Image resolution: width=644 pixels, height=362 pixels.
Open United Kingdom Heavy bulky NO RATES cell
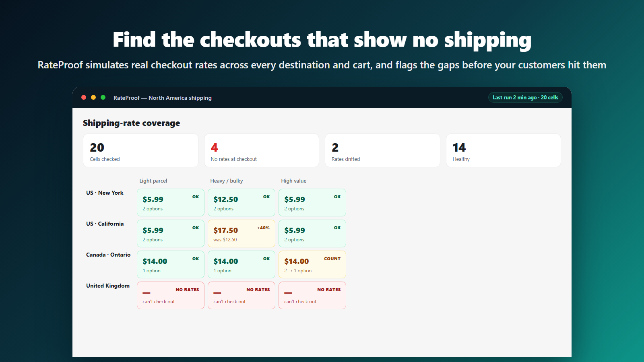(242, 296)
